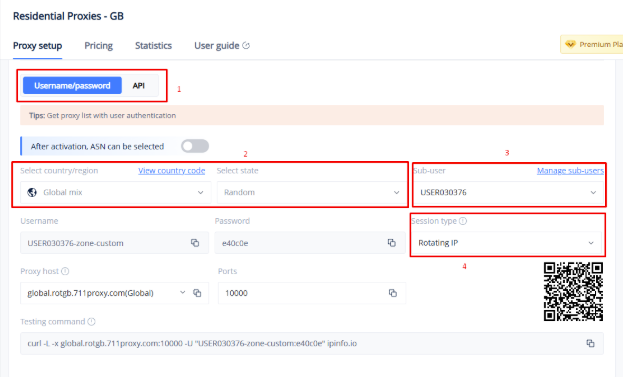Copy the Testing command curl text

tap(590, 343)
